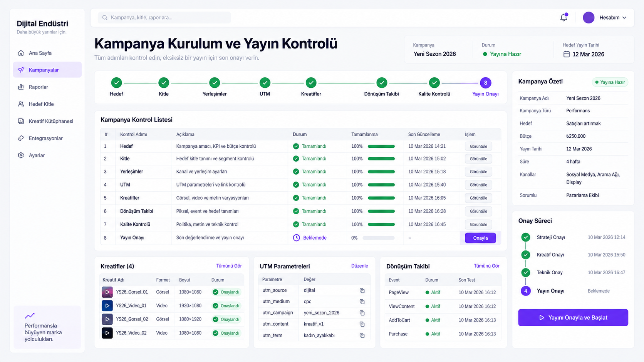Click the kadın_ayakkabı value

pyautogui.click(x=319, y=335)
